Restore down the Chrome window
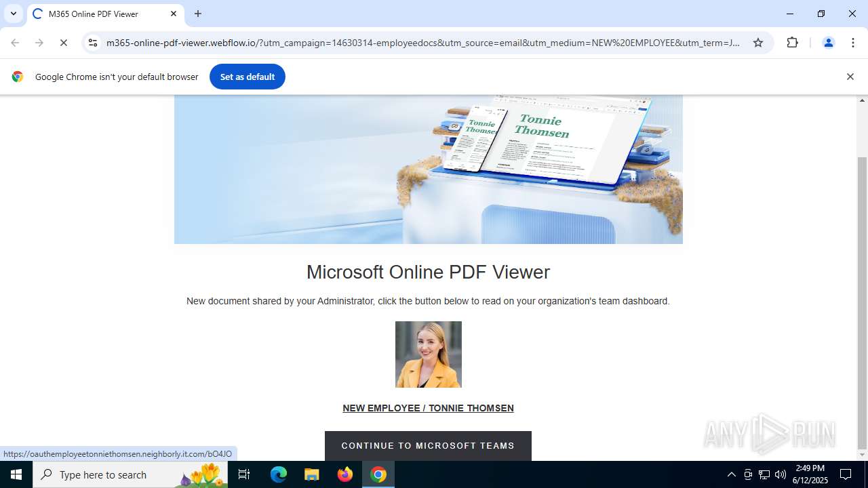Image resolution: width=868 pixels, height=488 pixels. point(821,14)
